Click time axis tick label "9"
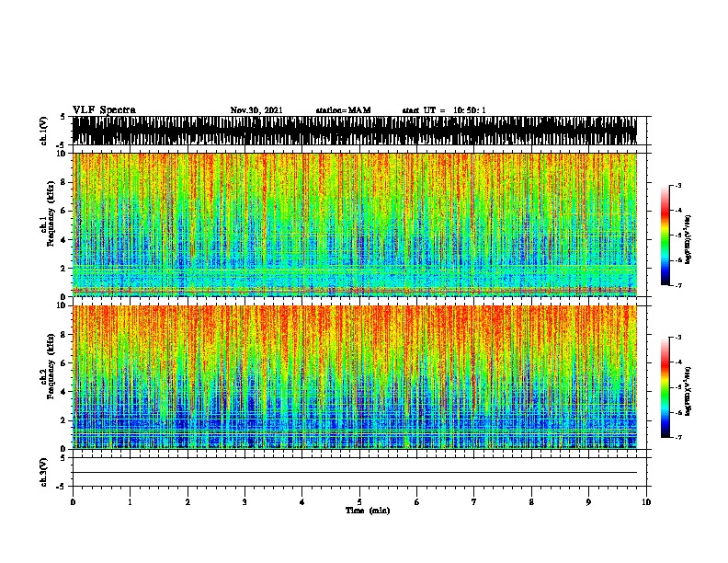 click(x=588, y=502)
